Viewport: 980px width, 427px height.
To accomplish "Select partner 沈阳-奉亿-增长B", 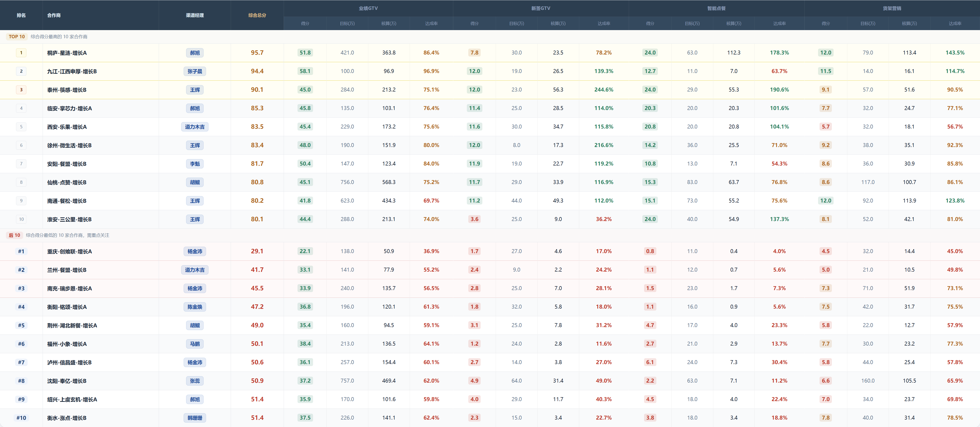I will click(67, 381).
